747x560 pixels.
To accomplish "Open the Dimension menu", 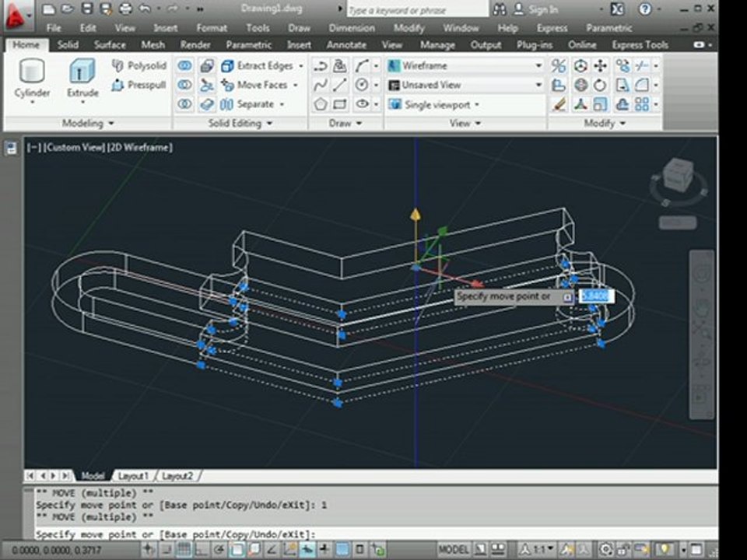I will point(352,28).
